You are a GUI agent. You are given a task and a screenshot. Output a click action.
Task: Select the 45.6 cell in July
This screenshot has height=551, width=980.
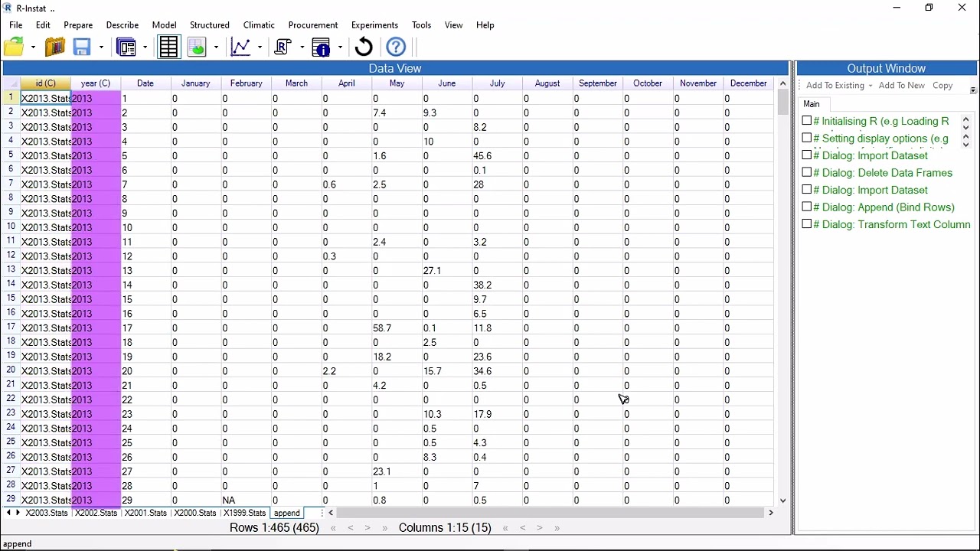pos(498,155)
